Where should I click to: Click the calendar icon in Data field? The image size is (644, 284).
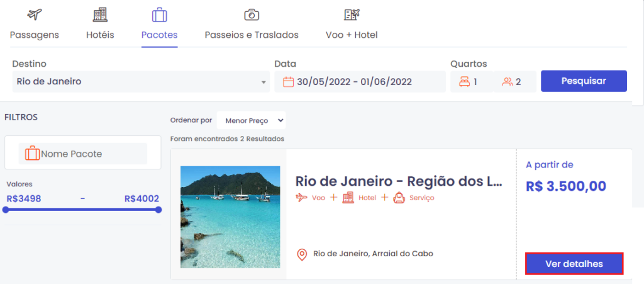coord(289,82)
